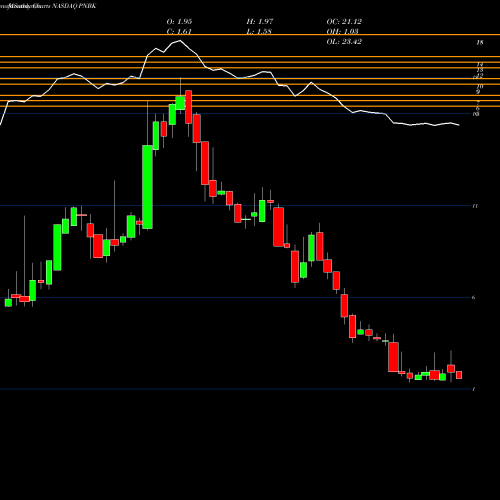Viewport: 500px width, 500px height.
Task: Click the lowest price axis label 1
Action: [474, 389]
